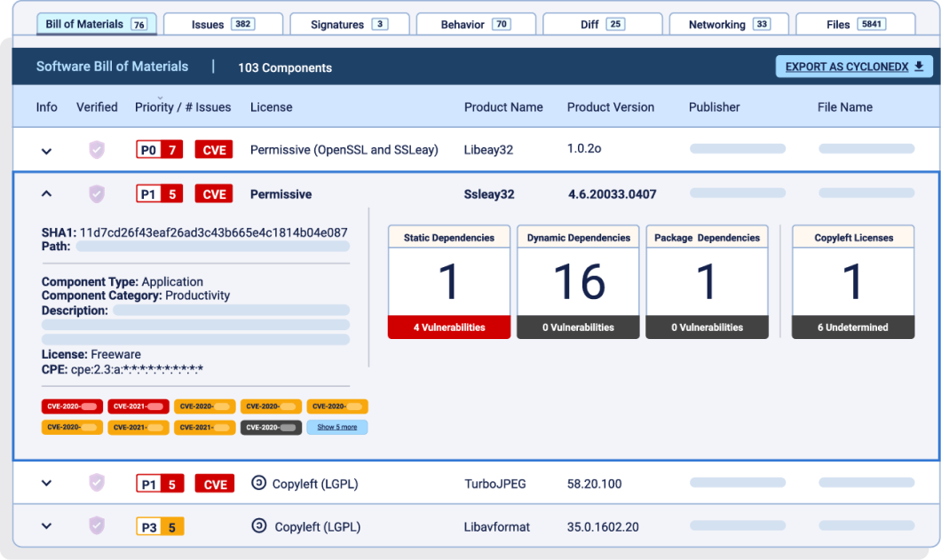
Task: Click the TurboJPEG product name
Action: pyautogui.click(x=495, y=484)
